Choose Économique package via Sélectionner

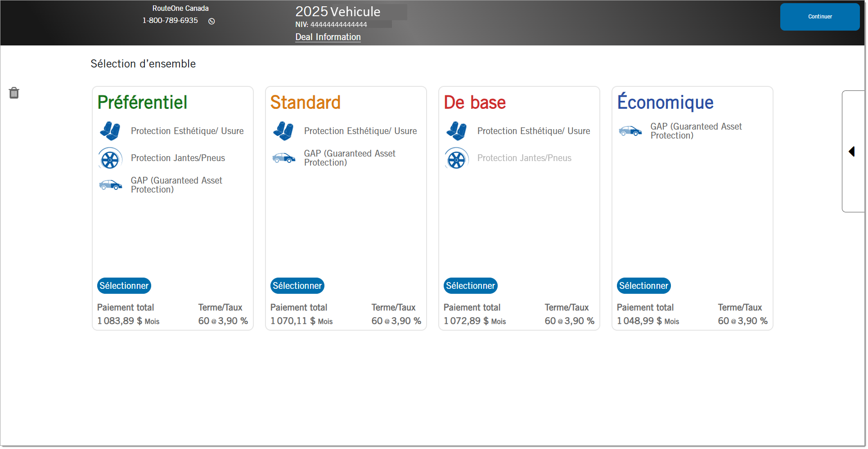tap(643, 286)
